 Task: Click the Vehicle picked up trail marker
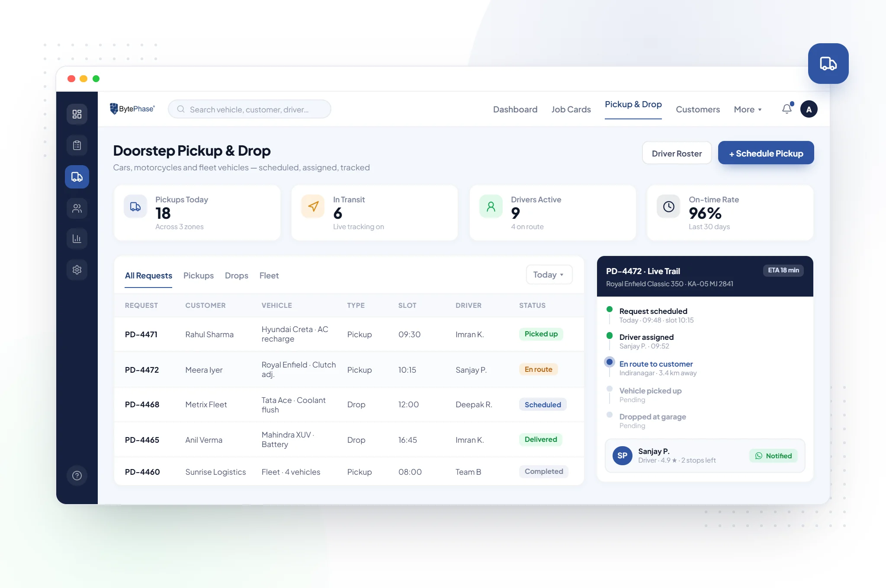pyautogui.click(x=610, y=389)
